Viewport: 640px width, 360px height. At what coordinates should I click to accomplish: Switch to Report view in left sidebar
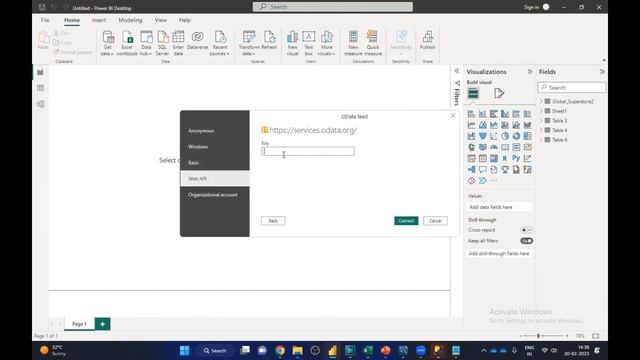click(x=40, y=72)
